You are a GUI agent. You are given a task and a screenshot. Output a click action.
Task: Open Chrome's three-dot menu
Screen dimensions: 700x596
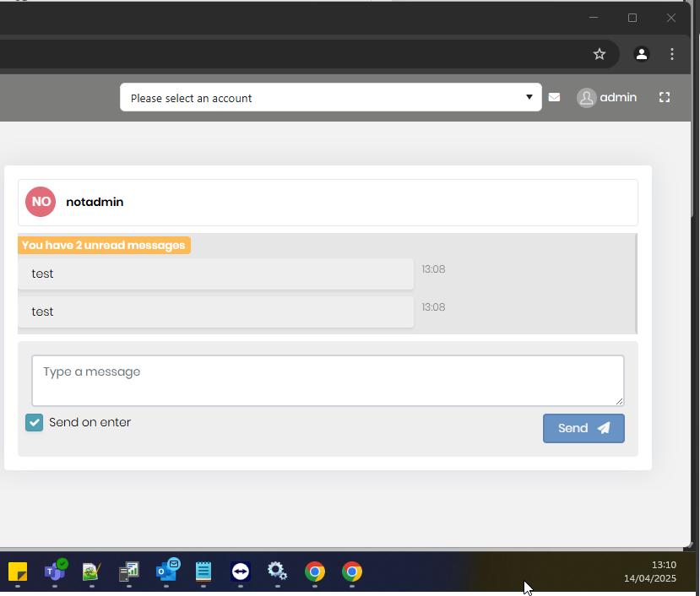(x=672, y=54)
